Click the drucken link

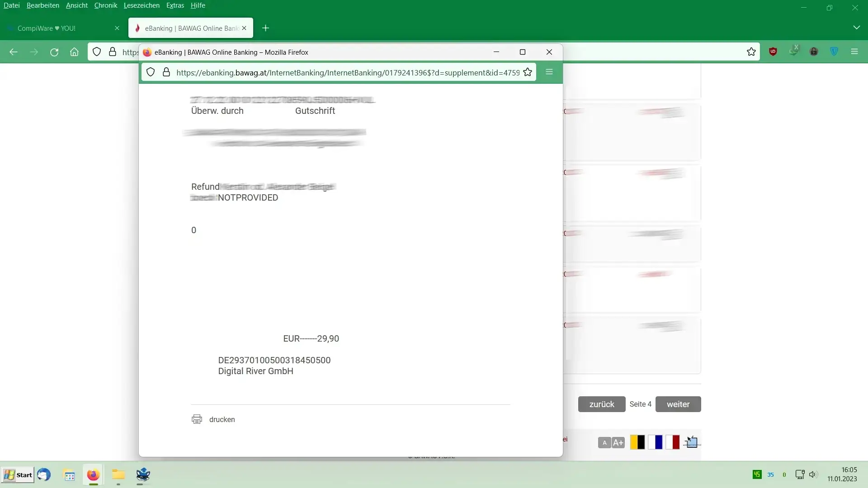pyautogui.click(x=222, y=419)
